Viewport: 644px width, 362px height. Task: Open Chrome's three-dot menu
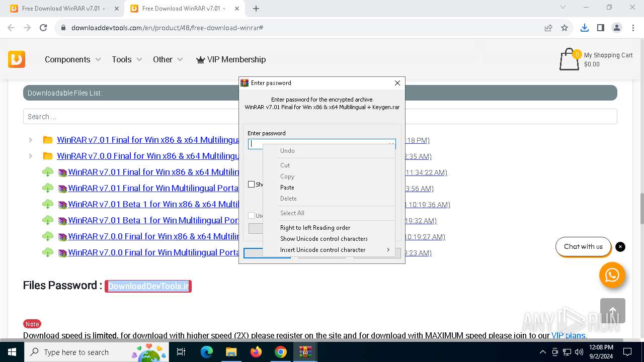[633, 28]
